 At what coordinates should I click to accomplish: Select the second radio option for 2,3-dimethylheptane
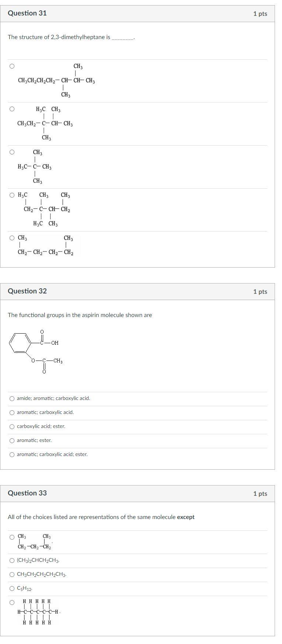coord(11,108)
